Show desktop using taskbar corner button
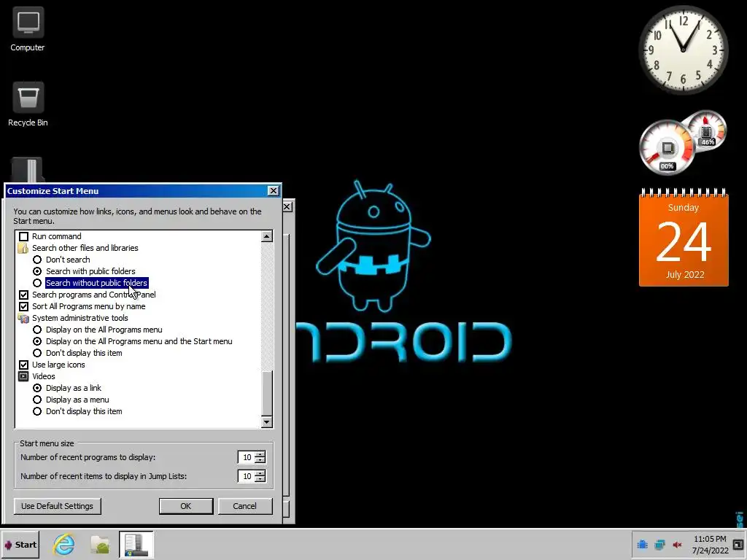The height and width of the screenshot is (560, 747). (x=739, y=544)
